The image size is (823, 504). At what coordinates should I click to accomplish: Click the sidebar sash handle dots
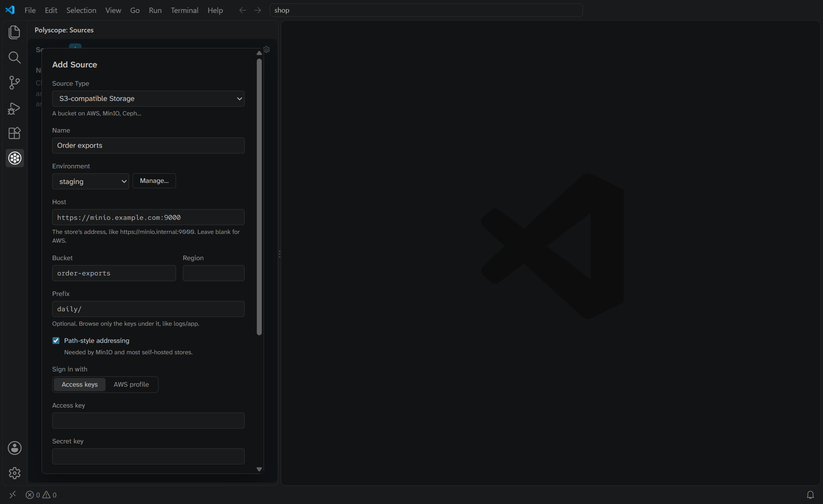(280, 254)
